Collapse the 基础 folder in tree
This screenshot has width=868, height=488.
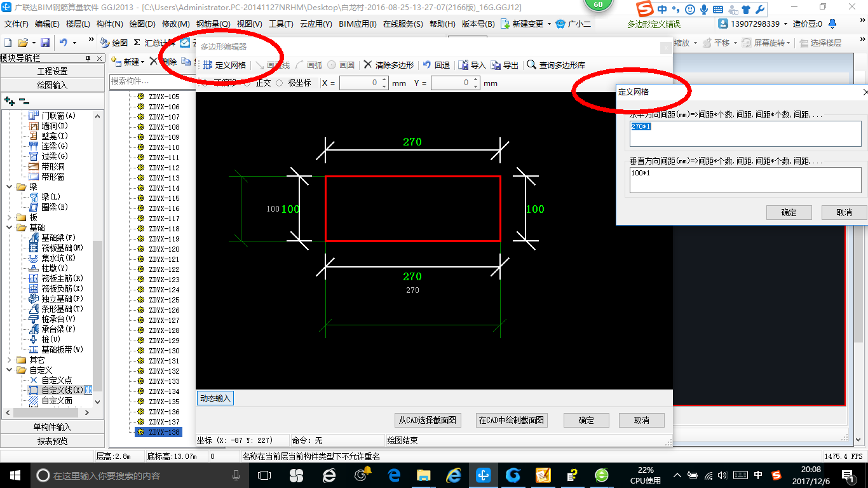[x=10, y=227]
